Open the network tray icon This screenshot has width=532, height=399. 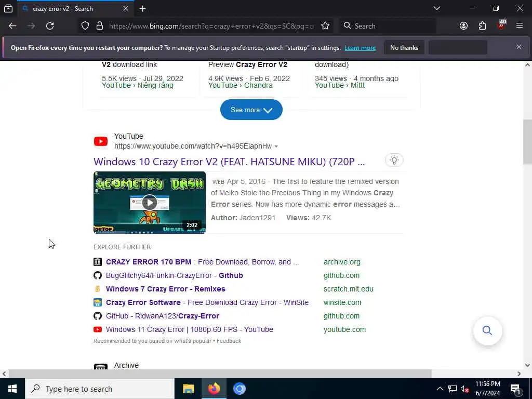pos(453,389)
